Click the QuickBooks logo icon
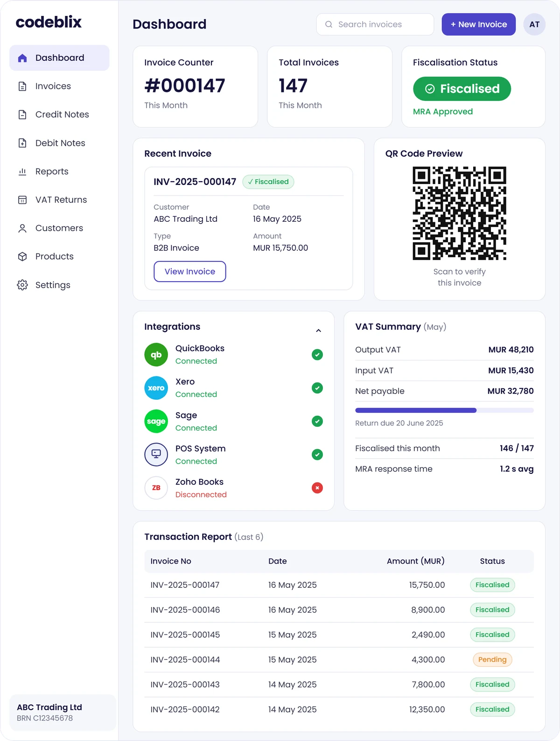Viewport: 560px width, 741px height. point(156,355)
